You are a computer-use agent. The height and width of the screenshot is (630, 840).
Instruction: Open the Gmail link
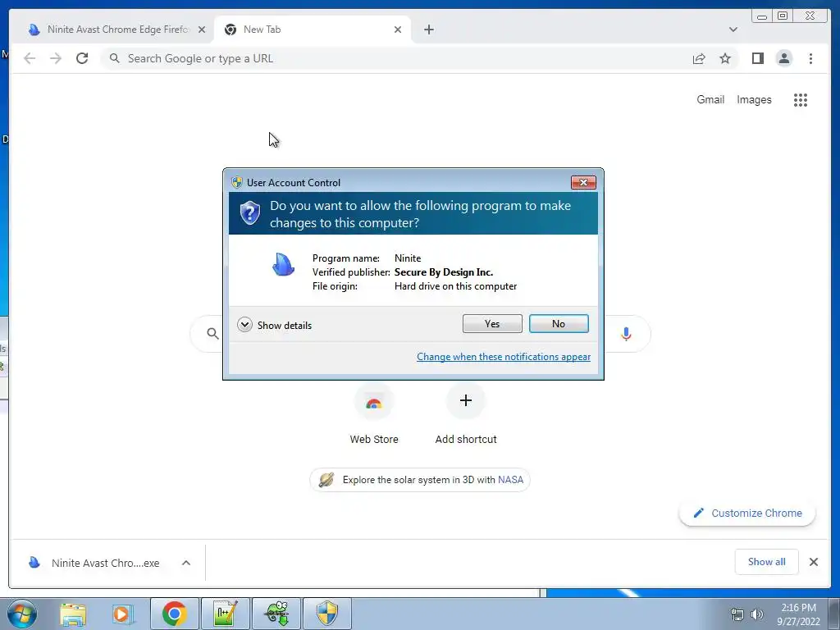tap(710, 99)
